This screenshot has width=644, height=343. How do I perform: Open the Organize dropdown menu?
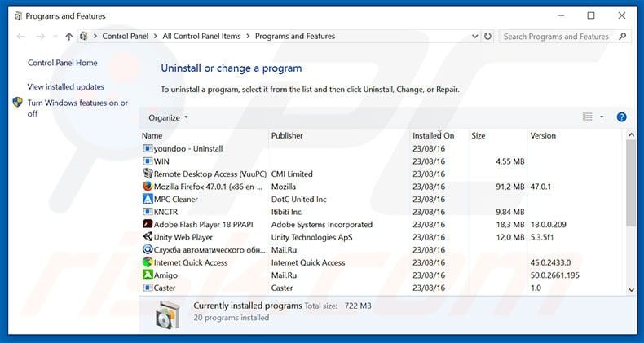point(168,118)
